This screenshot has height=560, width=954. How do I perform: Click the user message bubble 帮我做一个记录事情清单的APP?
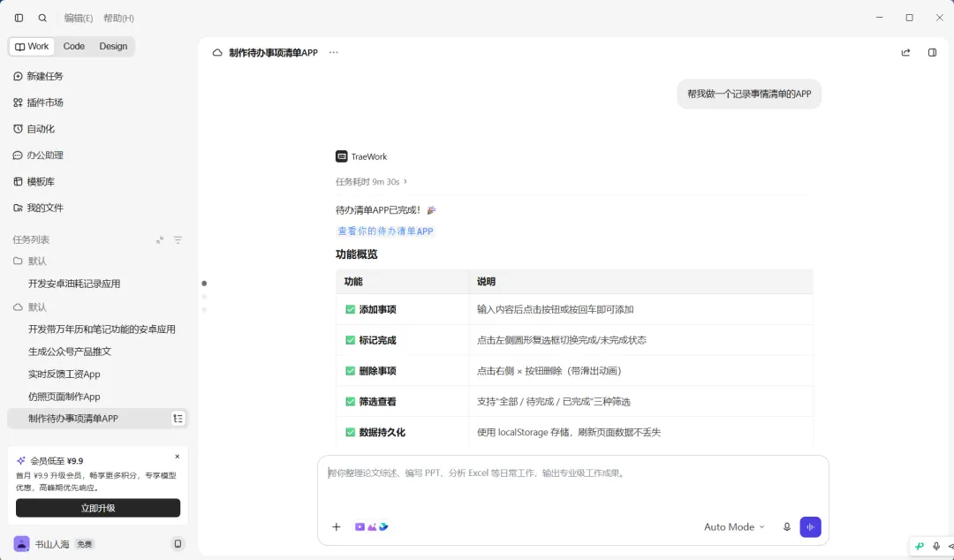750,95
